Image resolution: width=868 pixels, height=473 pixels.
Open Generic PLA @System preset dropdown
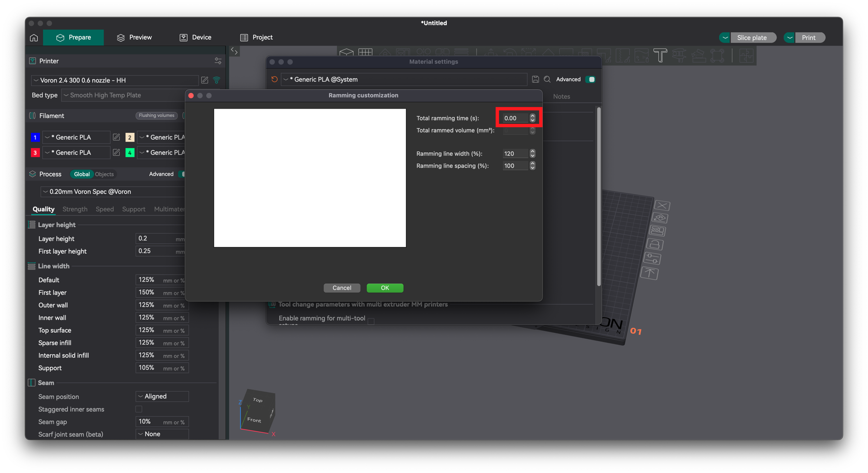pyautogui.click(x=404, y=79)
